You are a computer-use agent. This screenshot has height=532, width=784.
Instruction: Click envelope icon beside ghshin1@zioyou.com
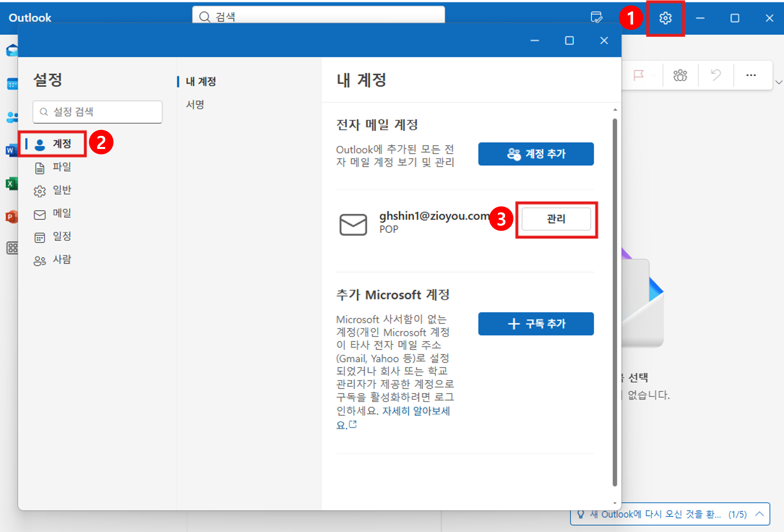pos(353,224)
